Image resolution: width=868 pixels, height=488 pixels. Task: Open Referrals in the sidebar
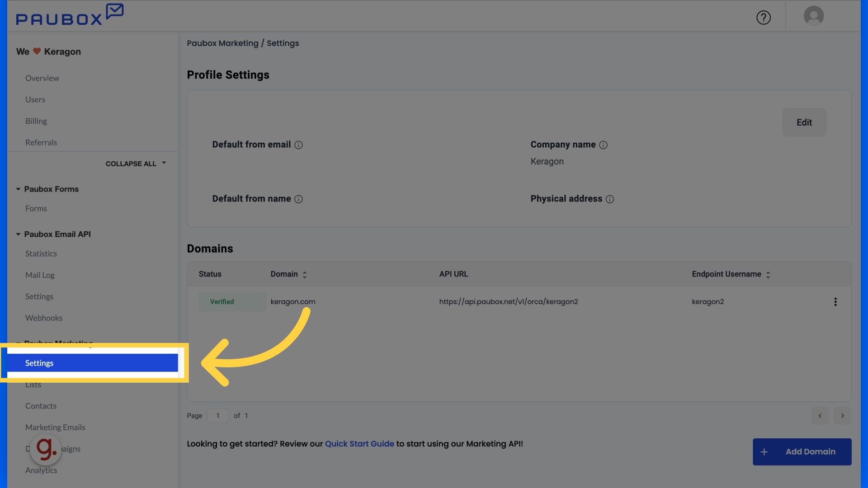tap(41, 143)
